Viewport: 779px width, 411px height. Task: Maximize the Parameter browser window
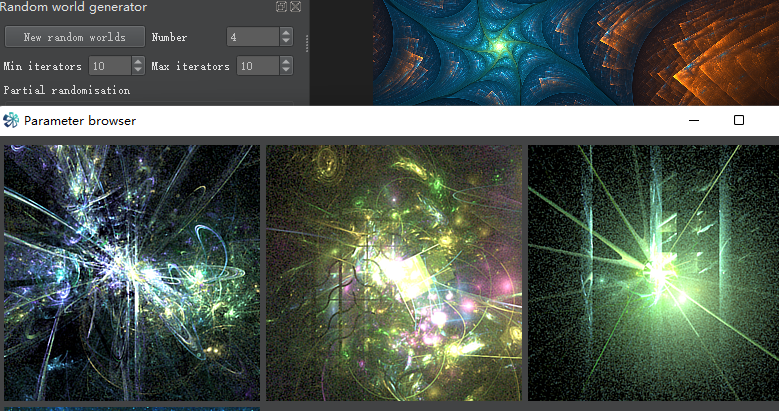pos(739,120)
